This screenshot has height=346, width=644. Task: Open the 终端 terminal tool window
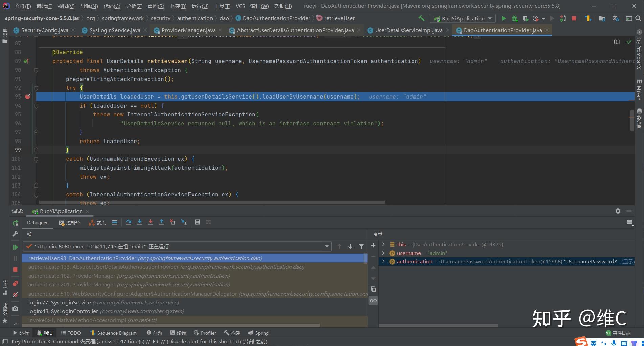(178, 333)
